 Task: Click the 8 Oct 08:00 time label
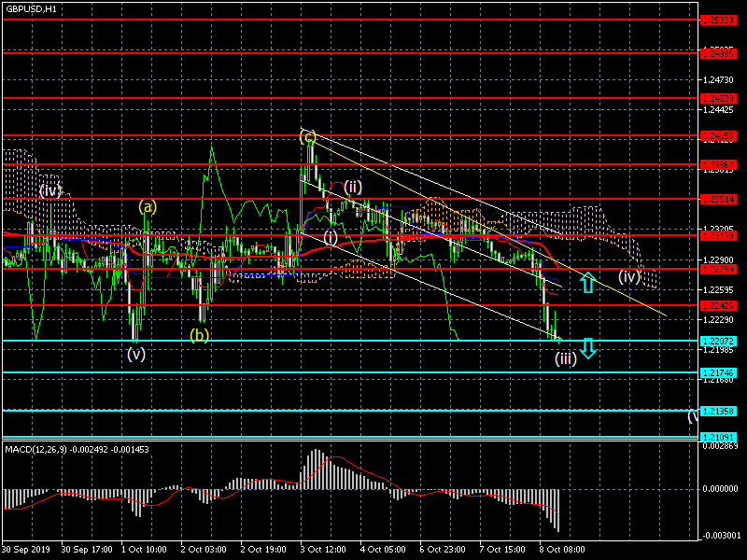[x=564, y=551]
